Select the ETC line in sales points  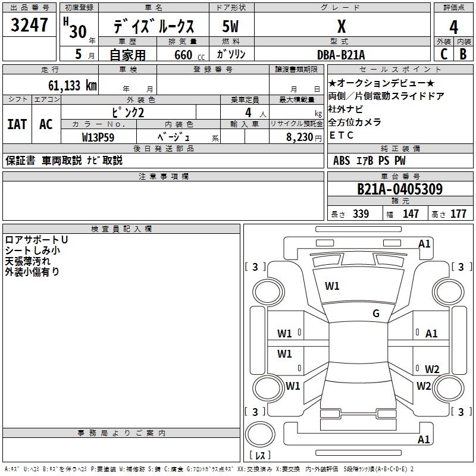(342, 135)
